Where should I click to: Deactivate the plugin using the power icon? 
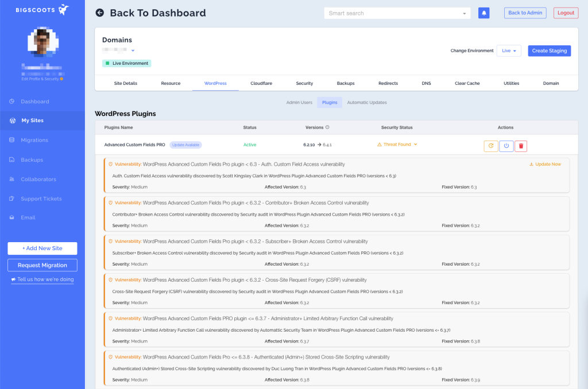506,146
